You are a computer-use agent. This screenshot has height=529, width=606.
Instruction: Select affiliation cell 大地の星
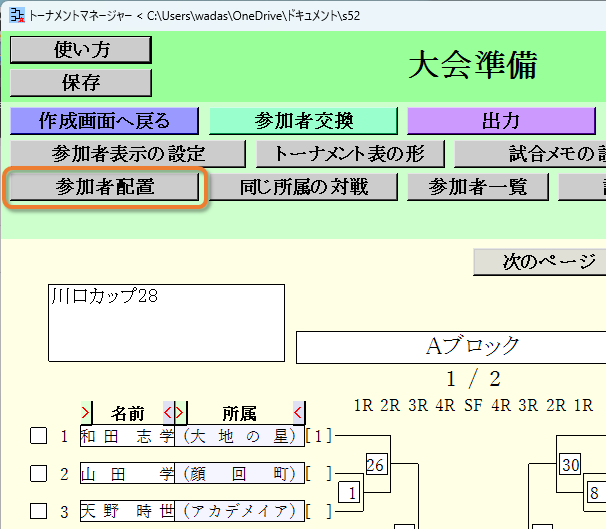pos(240,436)
